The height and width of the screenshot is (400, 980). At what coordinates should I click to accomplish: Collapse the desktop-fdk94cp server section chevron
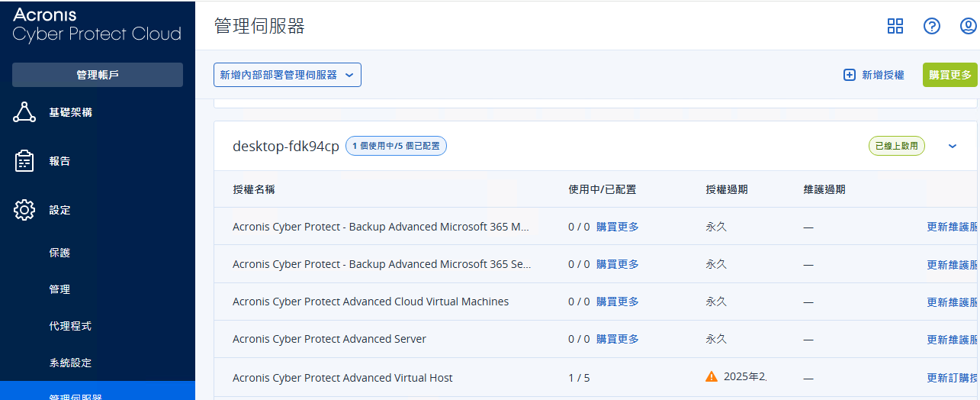pyautogui.click(x=953, y=146)
